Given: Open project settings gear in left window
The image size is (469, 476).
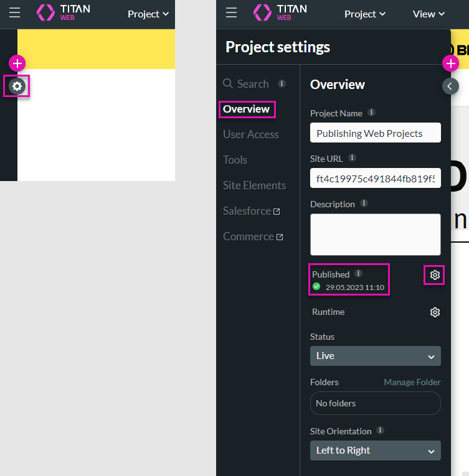Looking at the screenshot, I should (17, 86).
